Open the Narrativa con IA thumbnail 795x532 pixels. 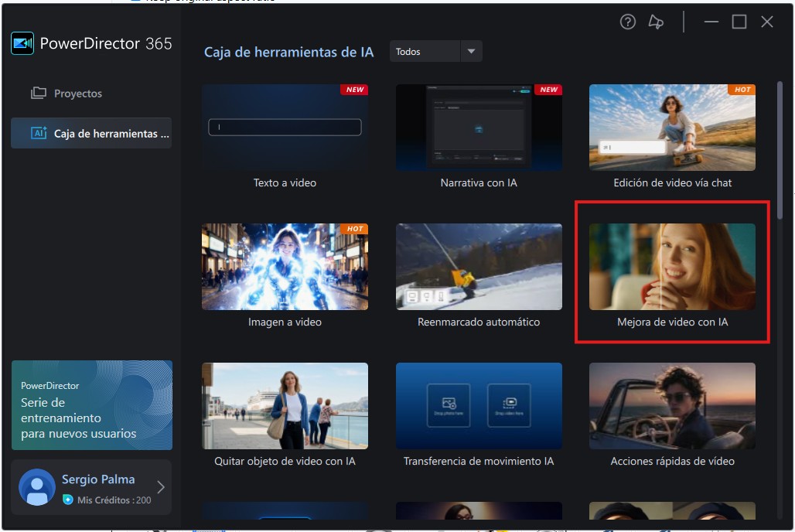(x=479, y=128)
